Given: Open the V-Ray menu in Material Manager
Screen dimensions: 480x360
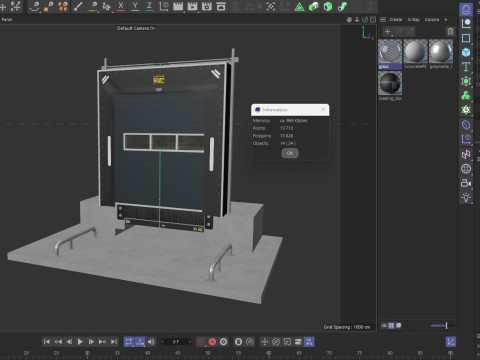Looking at the screenshot, I should (414, 19).
